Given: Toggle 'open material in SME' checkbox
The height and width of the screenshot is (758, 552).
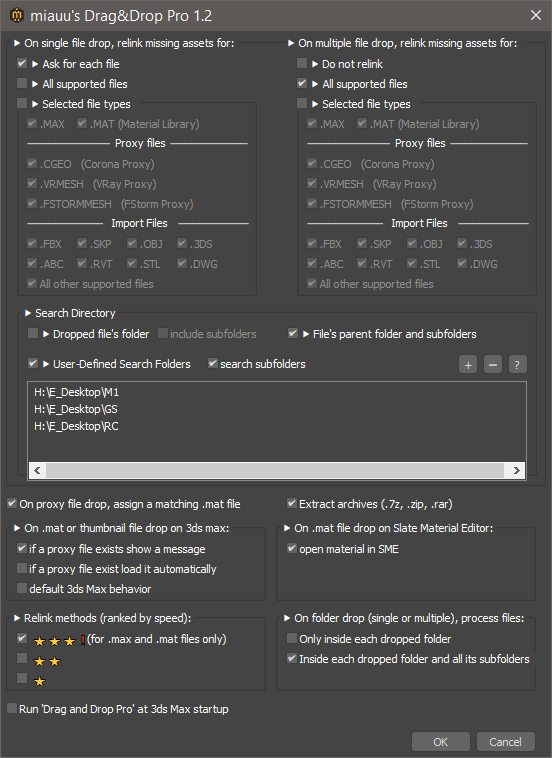Looking at the screenshot, I should [x=292, y=548].
